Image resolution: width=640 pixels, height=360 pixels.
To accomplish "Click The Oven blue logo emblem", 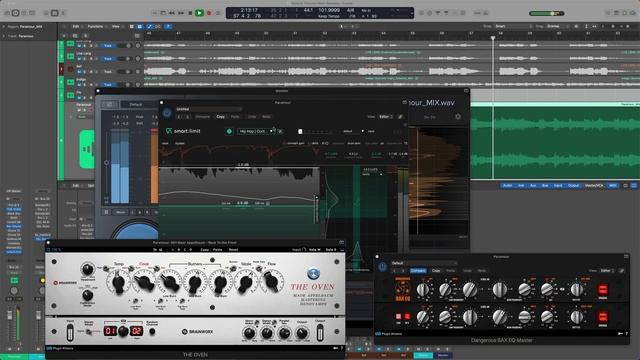I will point(313,273).
